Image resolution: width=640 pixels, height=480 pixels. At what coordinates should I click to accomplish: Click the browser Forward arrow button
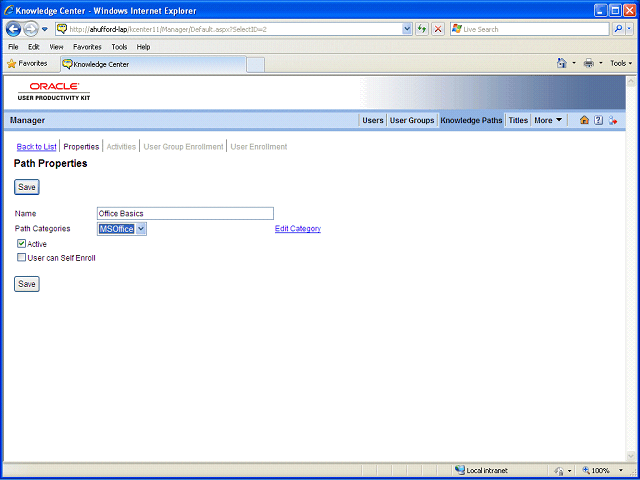30,29
